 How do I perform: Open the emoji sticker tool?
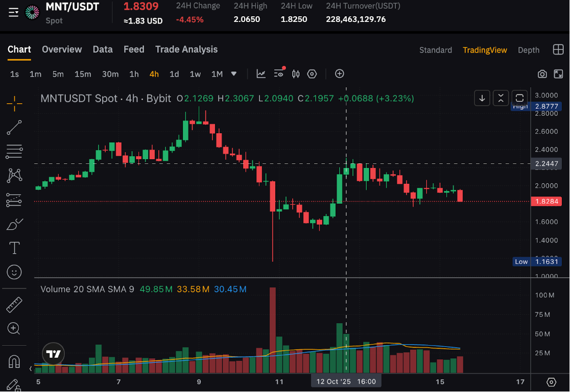pos(14,272)
